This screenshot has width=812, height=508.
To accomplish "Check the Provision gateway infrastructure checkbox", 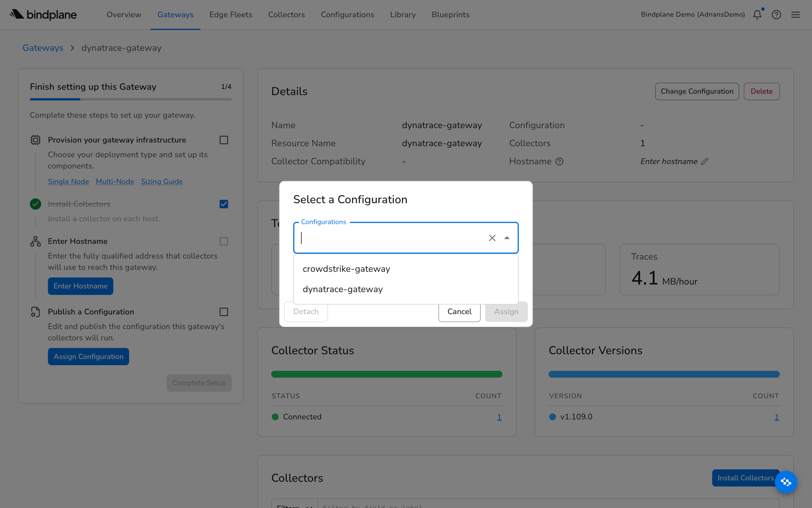I will [x=224, y=140].
